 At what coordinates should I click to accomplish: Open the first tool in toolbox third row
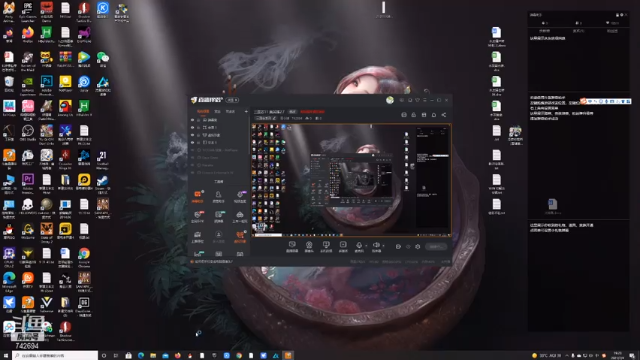(x=198, y=237)
